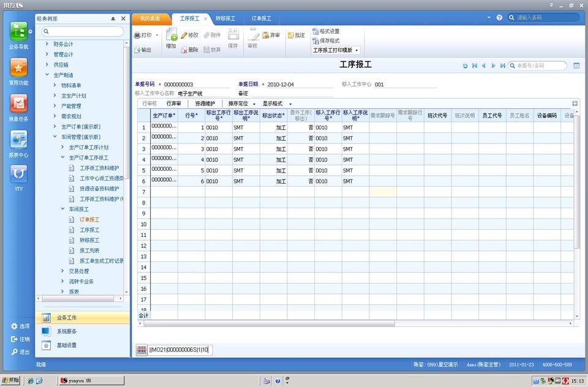Switch to 转移报工 tab
This screenshot has height=387, width=588.
[x=225, y=18]
